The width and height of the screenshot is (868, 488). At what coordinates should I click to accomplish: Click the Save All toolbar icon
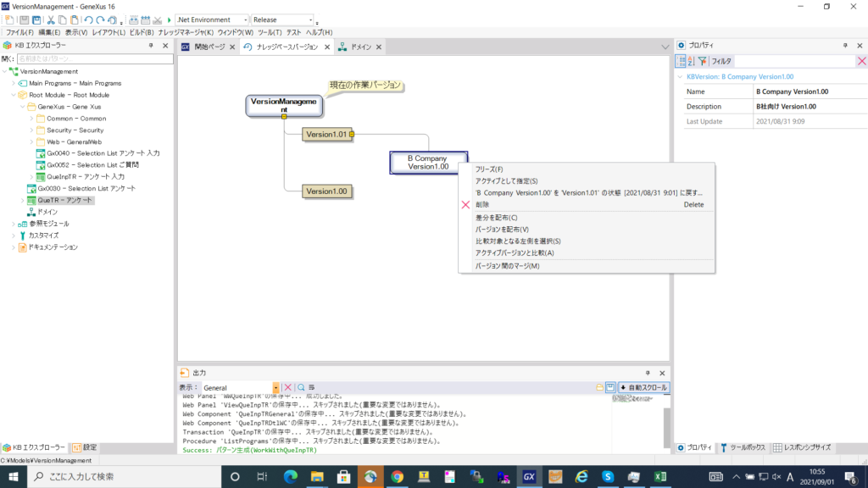coord(36,20)
